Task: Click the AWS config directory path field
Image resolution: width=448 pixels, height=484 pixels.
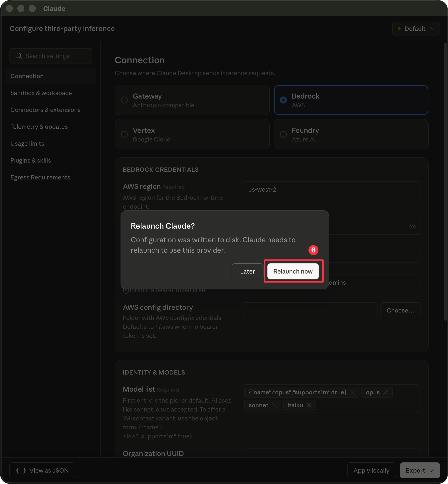Action: (x=310, y=310)
